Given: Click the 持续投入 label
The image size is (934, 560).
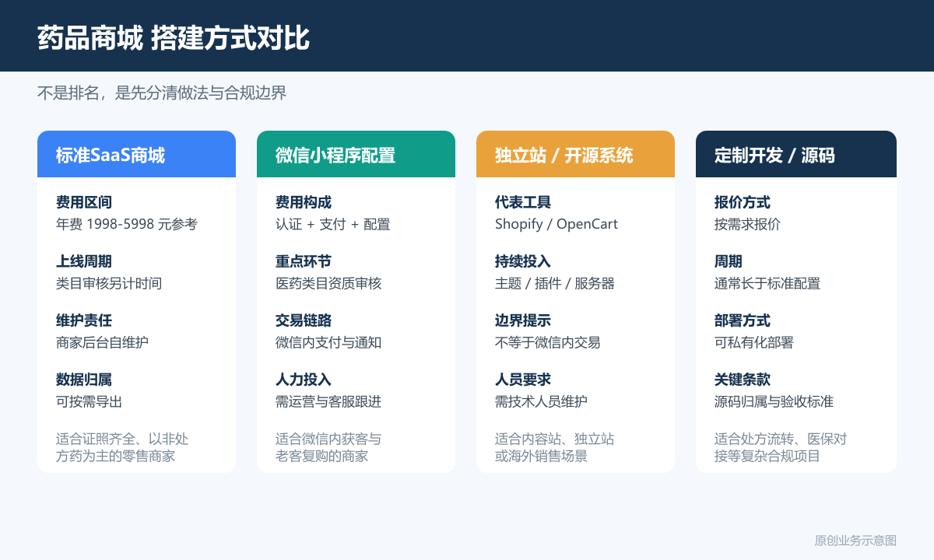Looking at the screenshot, I should pyautogui.click(x=523, y=261).
